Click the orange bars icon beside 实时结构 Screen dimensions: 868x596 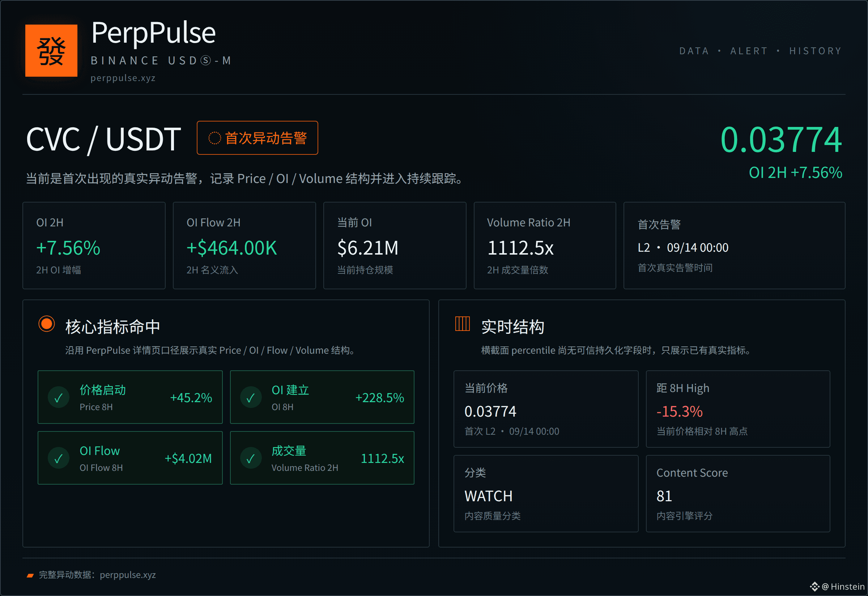462,323
